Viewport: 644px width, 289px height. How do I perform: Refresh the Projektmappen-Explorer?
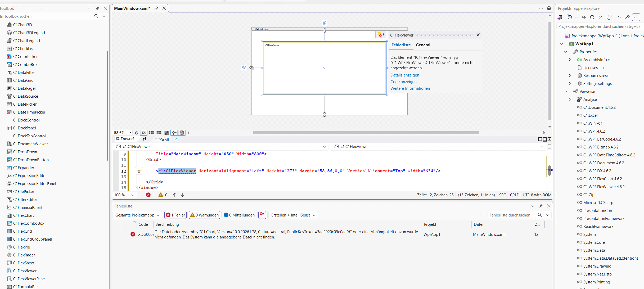pyautogui.click(x=592, y=17)
